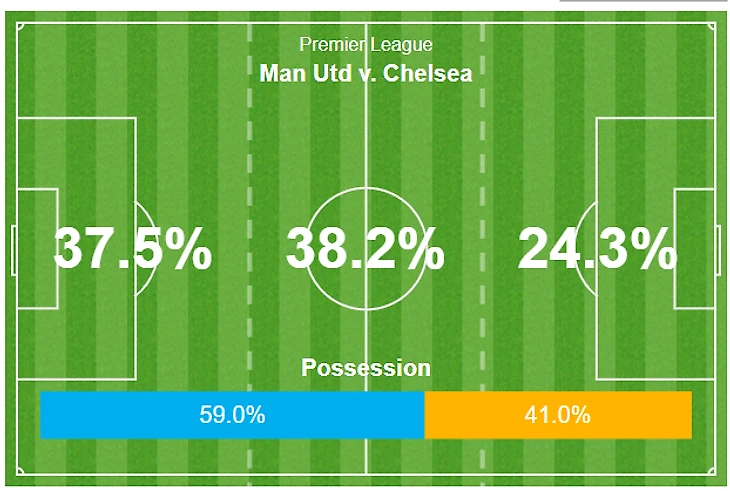Click the 37.5% left third figure
The width and height of the screenshot is (730, 491).
(x=133, y=248)
